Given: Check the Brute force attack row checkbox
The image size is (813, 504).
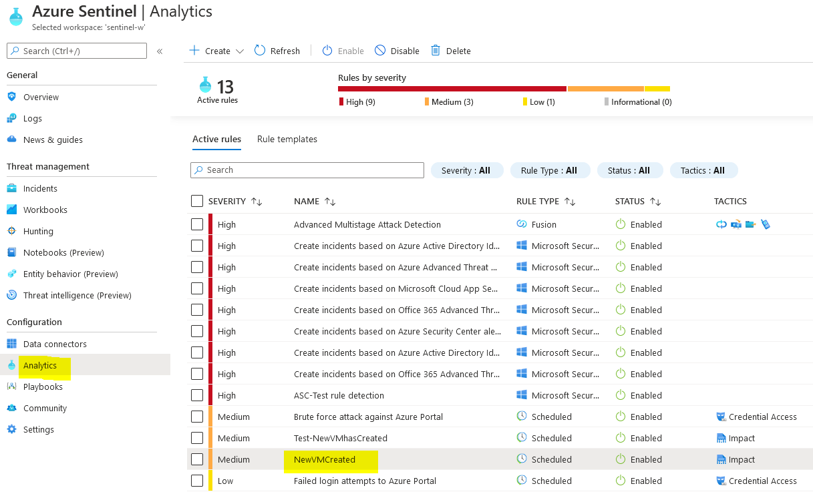Looking at the screenshot, I should coord(197,417).
